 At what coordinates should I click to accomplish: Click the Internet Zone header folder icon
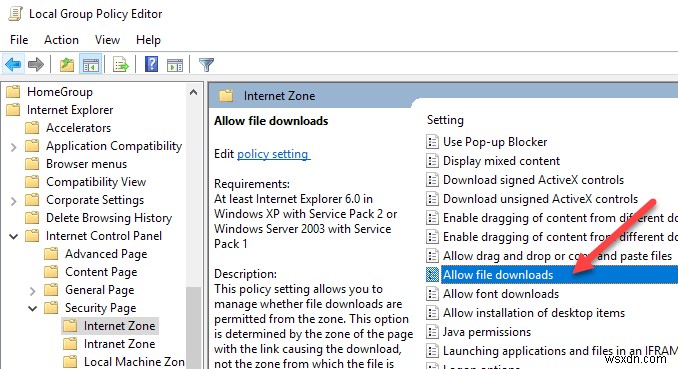click(x=226, y=96)
